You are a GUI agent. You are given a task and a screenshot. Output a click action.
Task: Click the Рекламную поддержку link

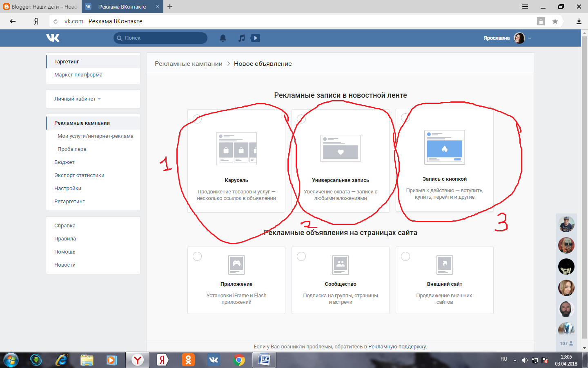click(397, 347)
